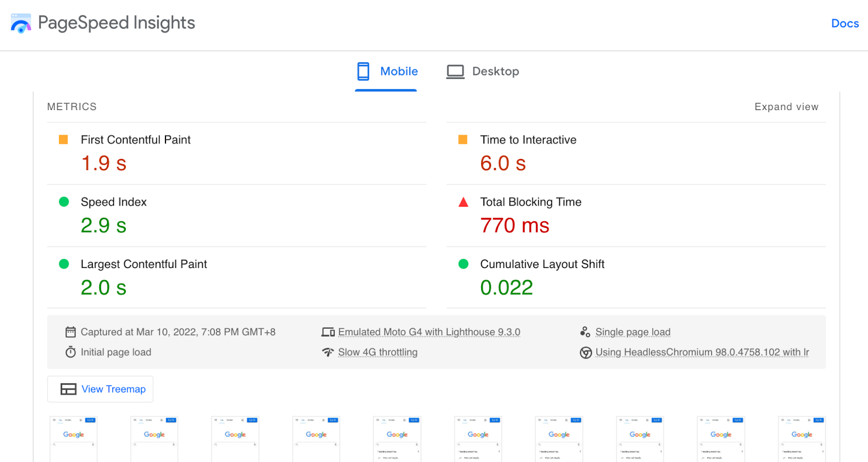Open the seventh filmstrip screenshot thumbnail
This screenshot has height=462, width=868.
(x=559, y=439)
